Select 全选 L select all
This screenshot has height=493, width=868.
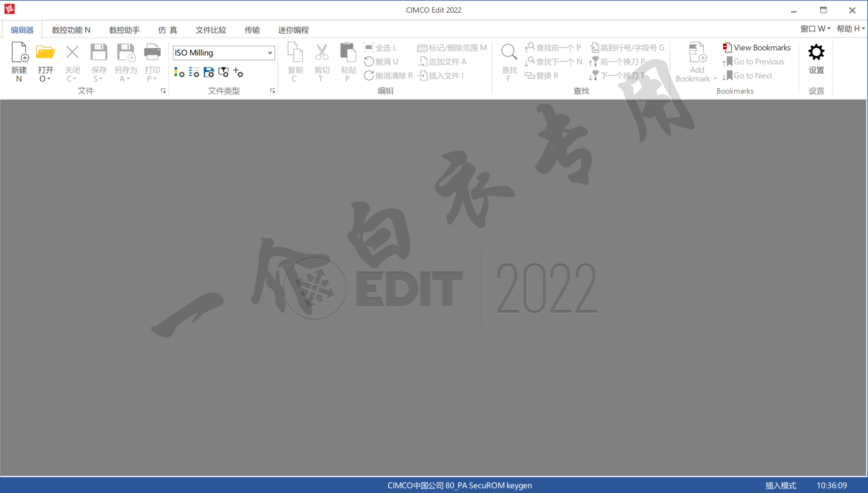(380, 48)
